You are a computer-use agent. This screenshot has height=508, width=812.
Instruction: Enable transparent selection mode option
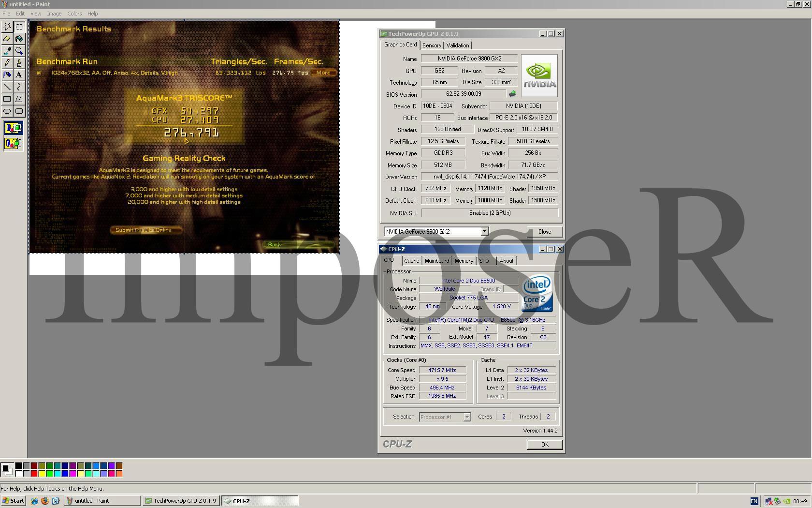(13, 144)
